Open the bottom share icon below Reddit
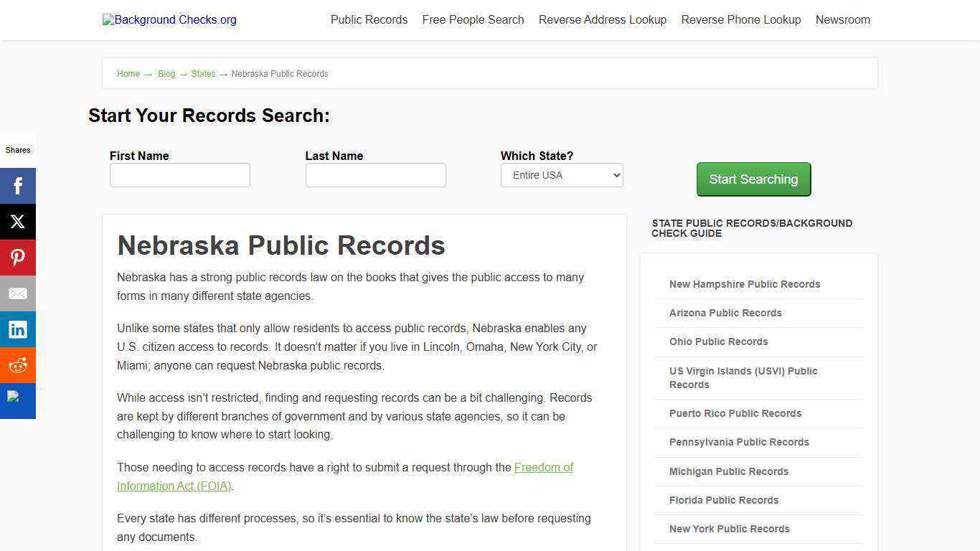 18,400
